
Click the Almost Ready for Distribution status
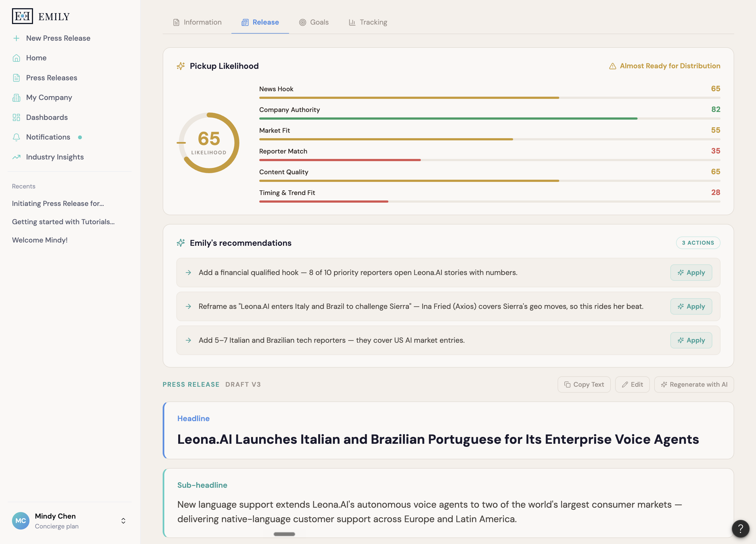665,66
